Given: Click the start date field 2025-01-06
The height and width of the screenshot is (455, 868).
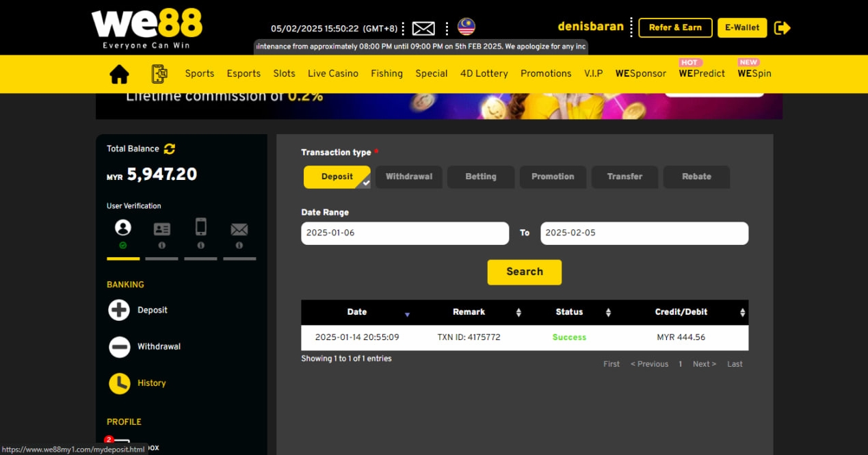Looking at the screenshot, I should pyautogui.click(x=405, y=233).
